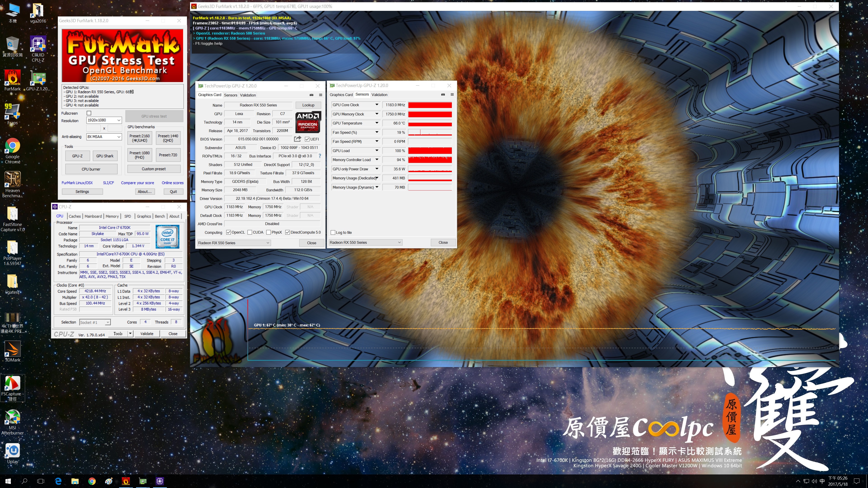
Task: Open the GPU Temperature sensor dropdown
Action: point(377,123)
